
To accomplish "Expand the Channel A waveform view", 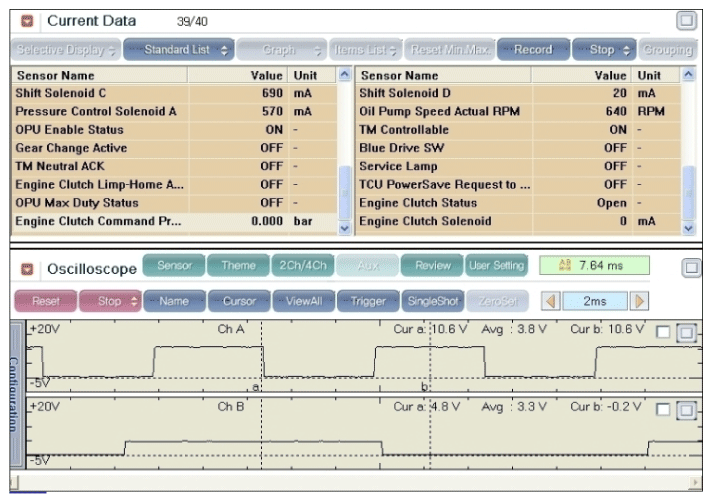I will (686, 333).
